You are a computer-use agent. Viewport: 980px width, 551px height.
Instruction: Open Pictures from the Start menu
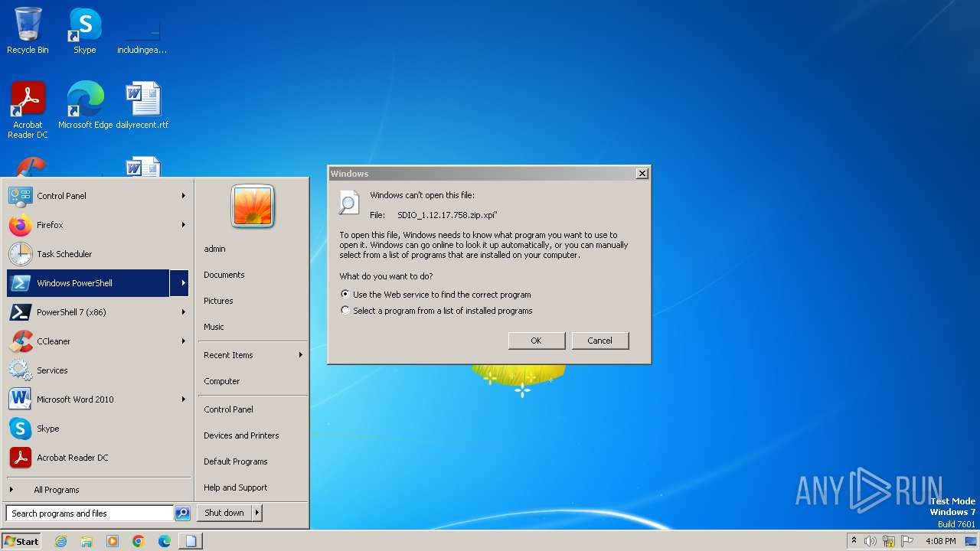pos(253,301)
